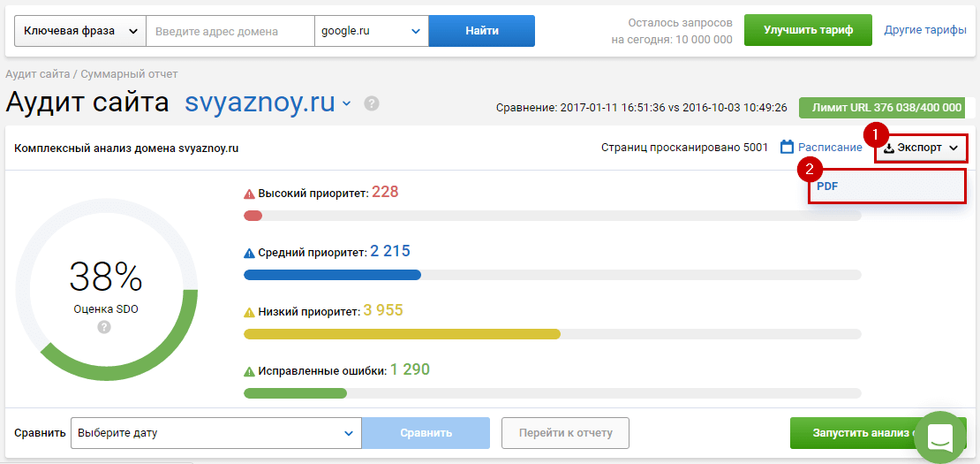Click the Найти button
Viewport: 980px width, 464px height.
click(x=482, y=31)
